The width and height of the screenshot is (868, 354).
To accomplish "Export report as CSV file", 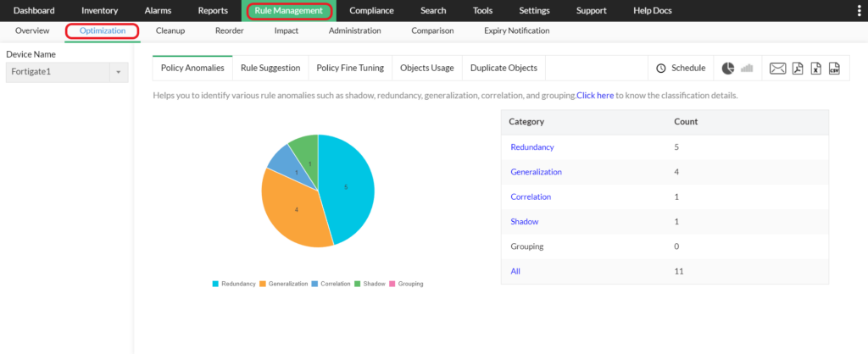I will pos(834,69).
